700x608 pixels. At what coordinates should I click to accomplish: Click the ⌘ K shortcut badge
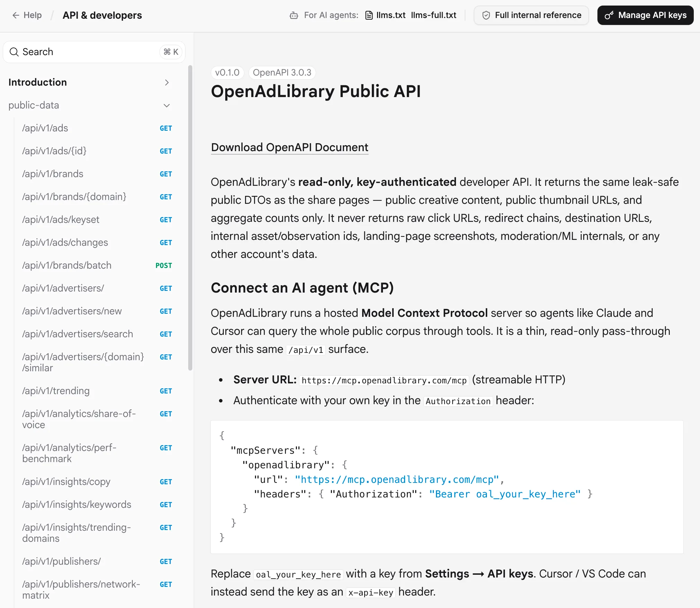point(171,52)
